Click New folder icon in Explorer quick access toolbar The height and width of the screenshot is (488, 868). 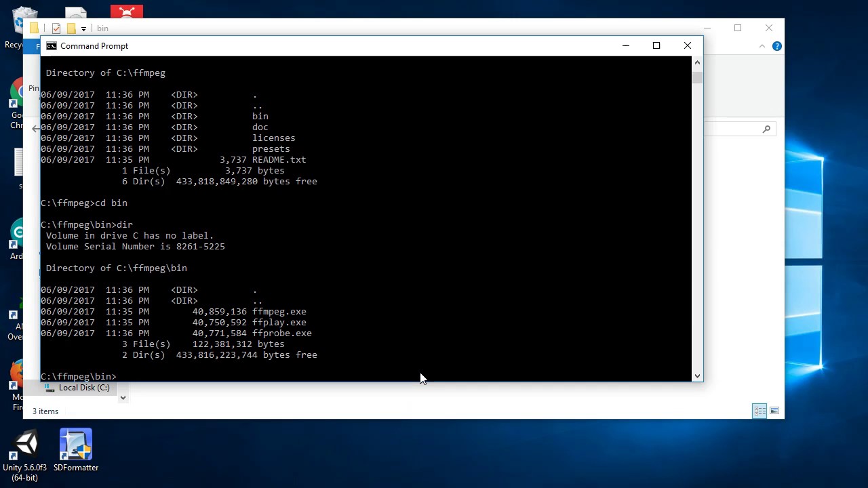pos(71,28)
